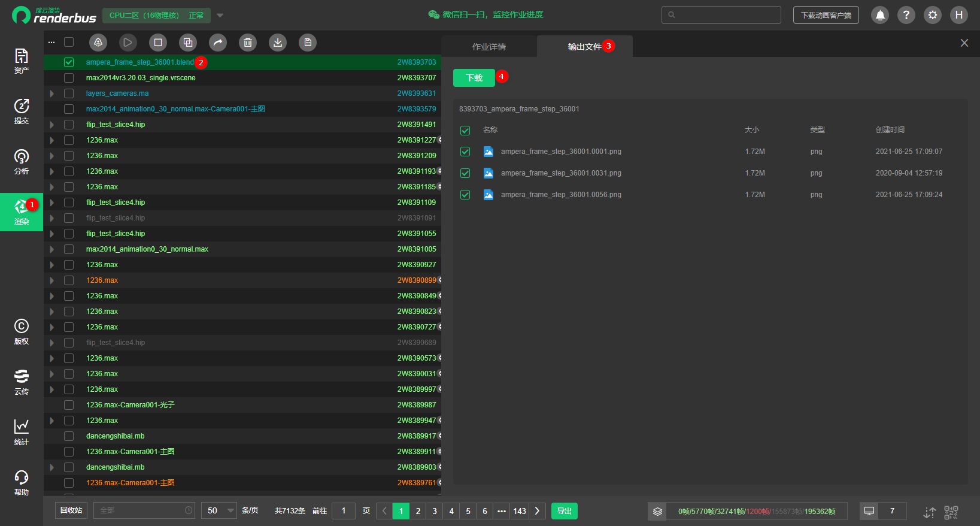Click the green 导出 export button

tap(565, 511)
